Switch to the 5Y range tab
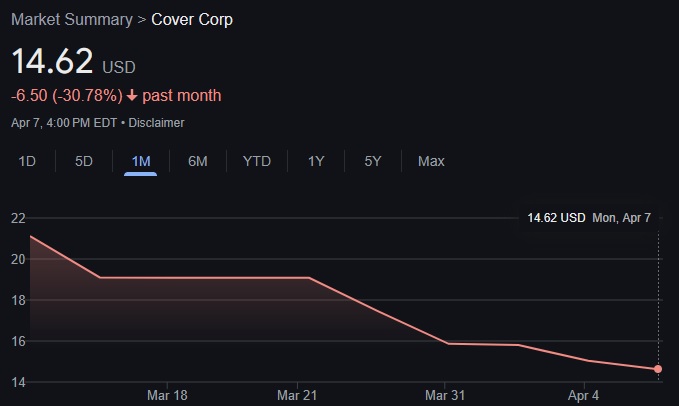This screenshot has width=679, height=406. [373, 161]
